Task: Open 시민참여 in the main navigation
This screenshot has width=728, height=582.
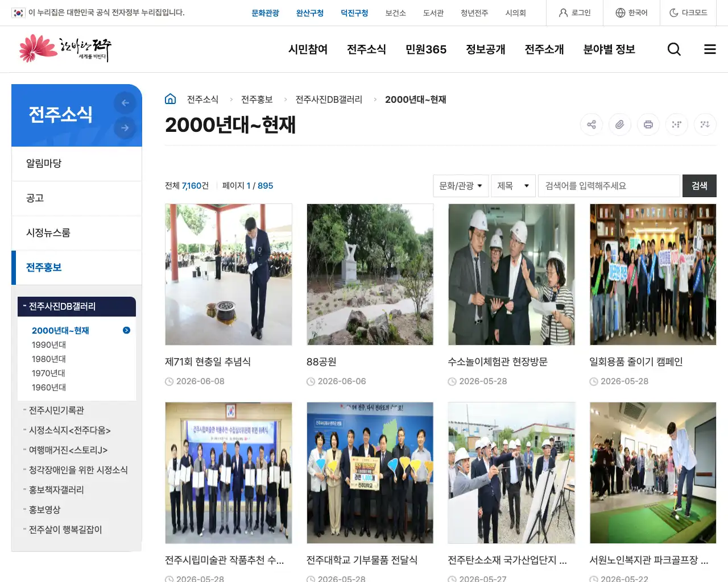Action: [308, 49]
